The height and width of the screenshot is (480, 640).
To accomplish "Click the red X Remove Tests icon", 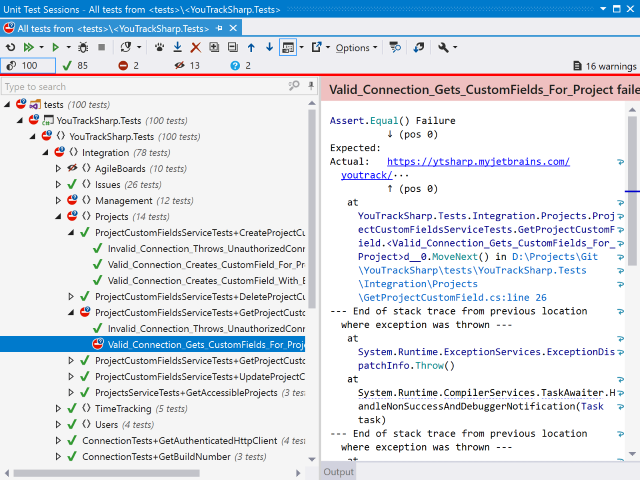I will coord(196,47).
